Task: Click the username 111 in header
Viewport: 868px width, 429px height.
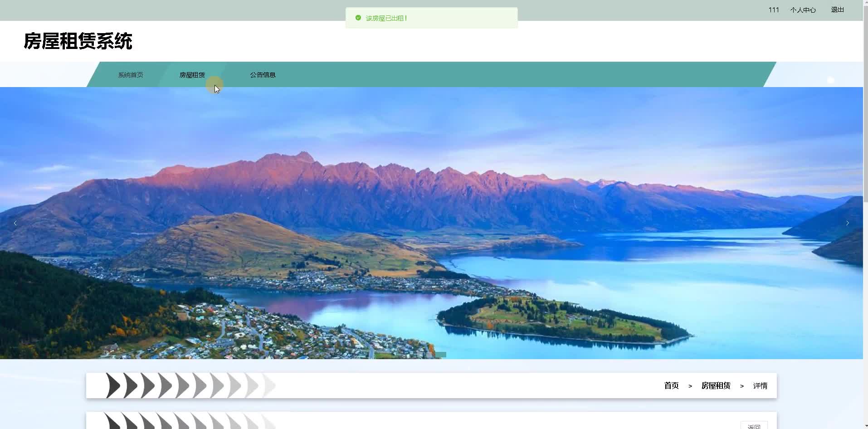Action: pyautogui.click(x=774, y=10)
